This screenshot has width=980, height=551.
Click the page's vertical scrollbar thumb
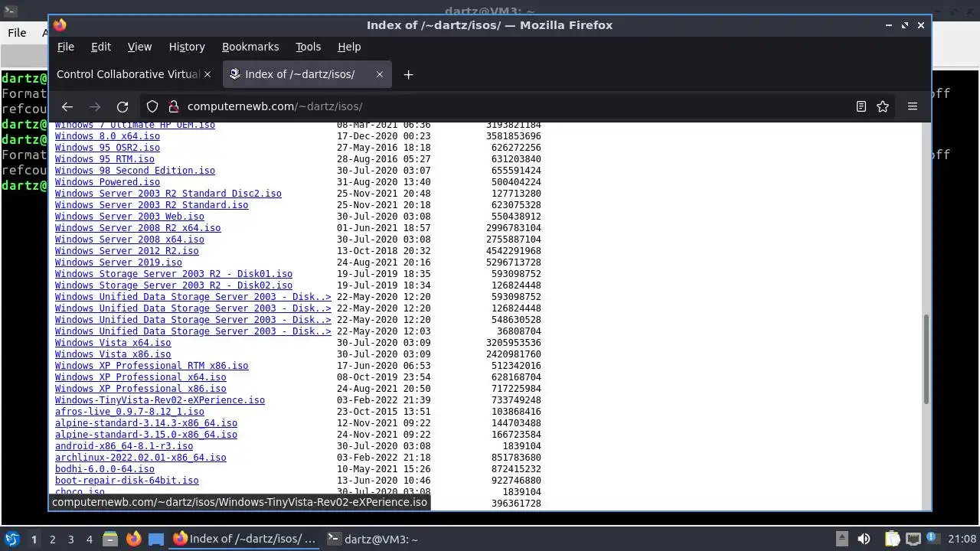926,360
